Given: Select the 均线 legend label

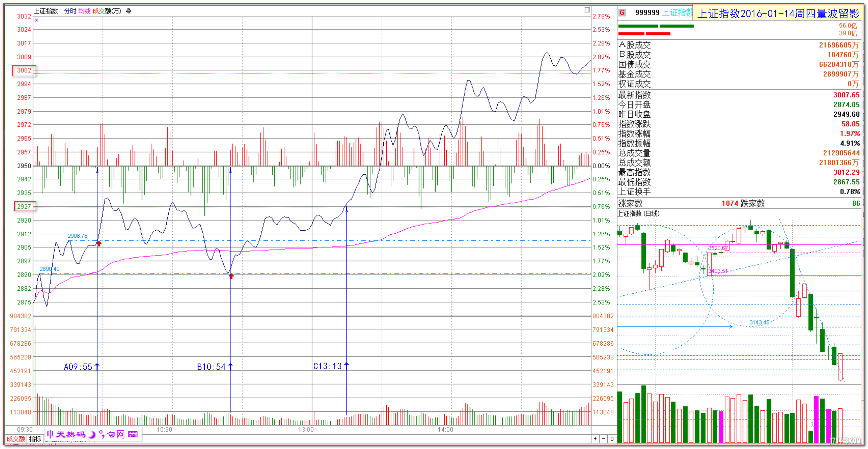Looking at the screenshot, I should point(85,11).
